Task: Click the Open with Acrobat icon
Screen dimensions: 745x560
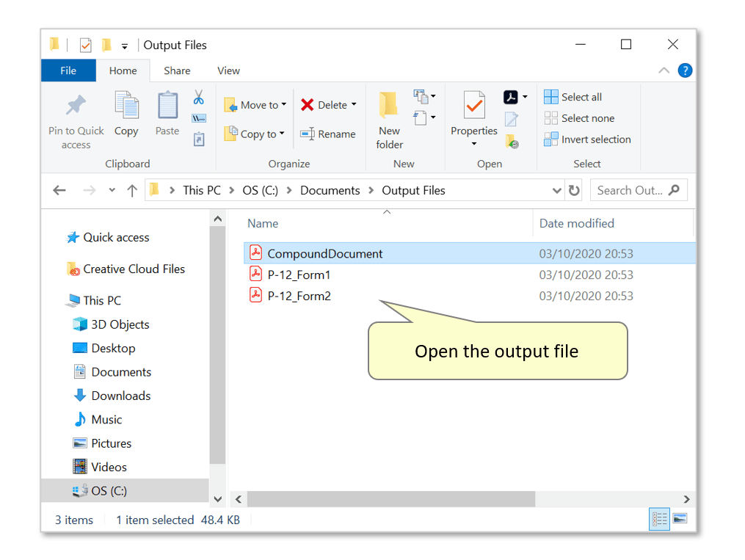Action: (511, 97)
